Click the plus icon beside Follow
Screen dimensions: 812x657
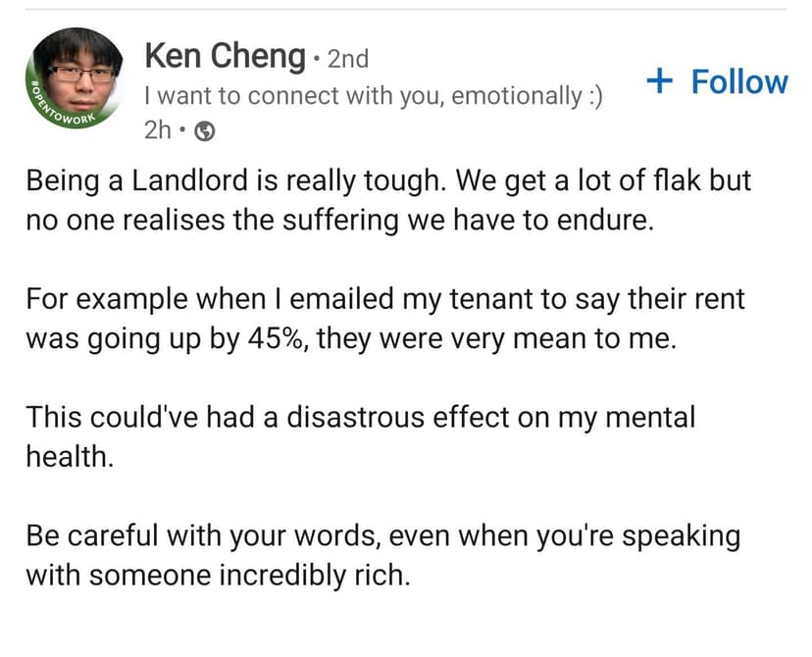[662, 82]
